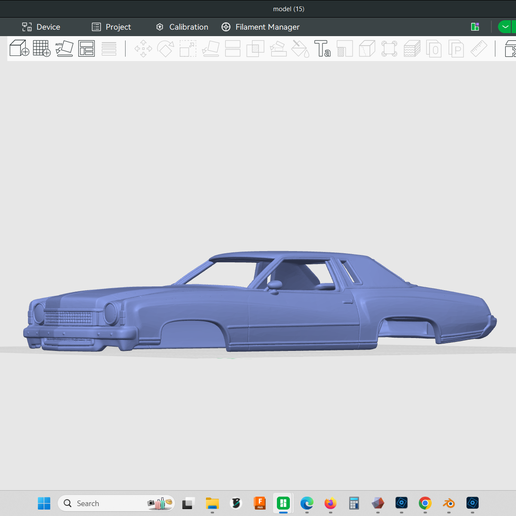The image size is (516, 516).
Task: Switch to the Project tab
Action: (111, 27)
